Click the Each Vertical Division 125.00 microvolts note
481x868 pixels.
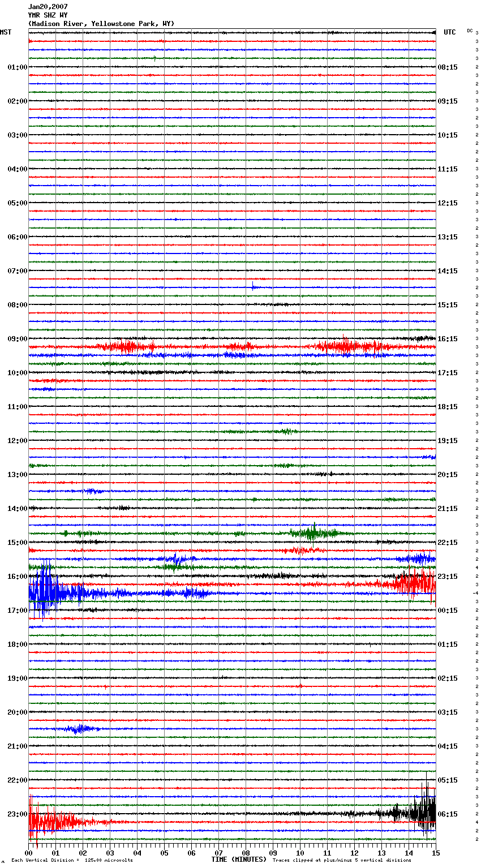coord(72,861)
